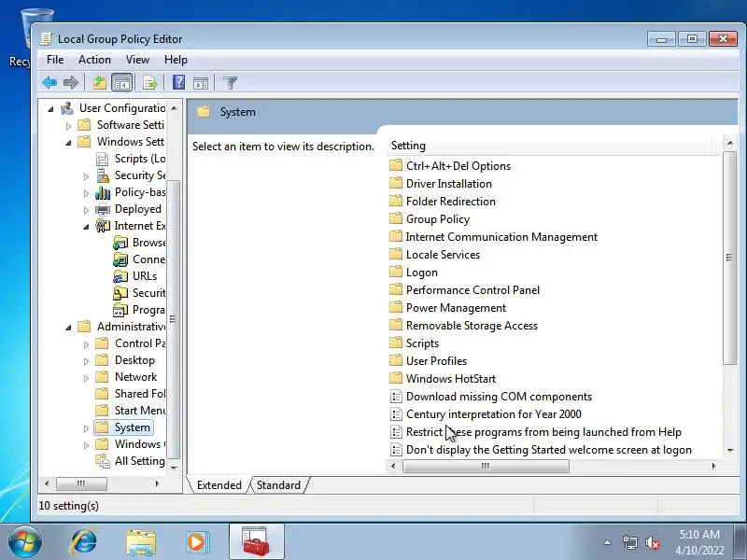Click the Up One Level toolbar icon
The height and width of the screenshot is (560, 747).
(x=100, y=83)
